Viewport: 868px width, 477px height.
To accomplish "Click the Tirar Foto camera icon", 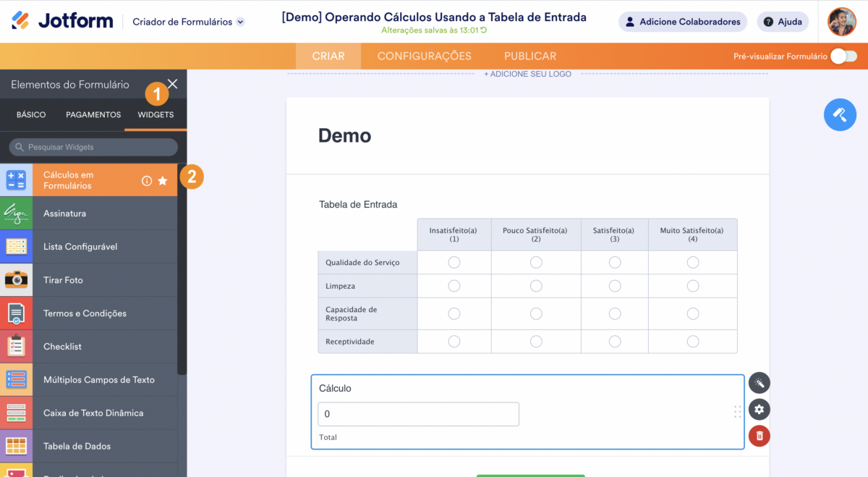I will coord(16,280).
